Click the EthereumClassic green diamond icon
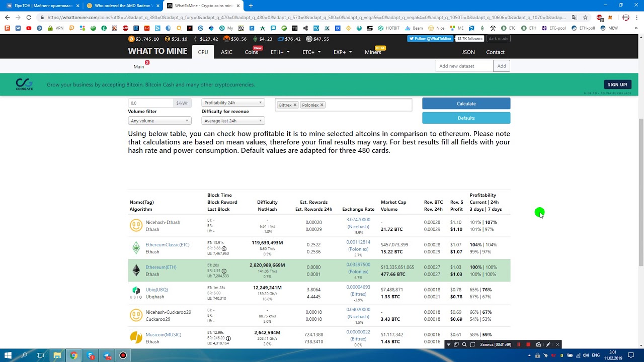 pos(136,248)
